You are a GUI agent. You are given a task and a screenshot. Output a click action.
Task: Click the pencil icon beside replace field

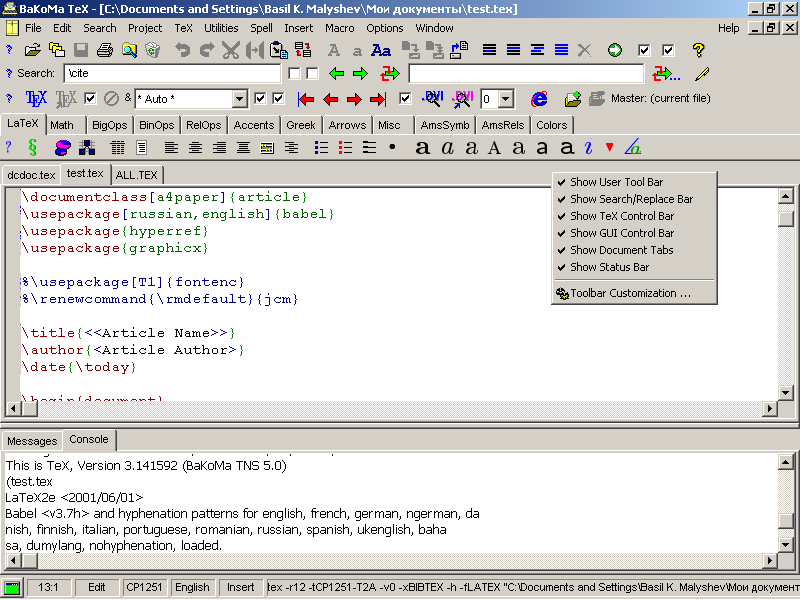click(702, 73)
